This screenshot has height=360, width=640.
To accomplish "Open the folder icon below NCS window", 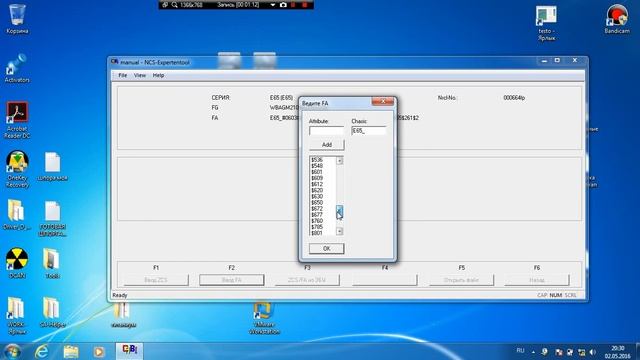I will [123, 315].
